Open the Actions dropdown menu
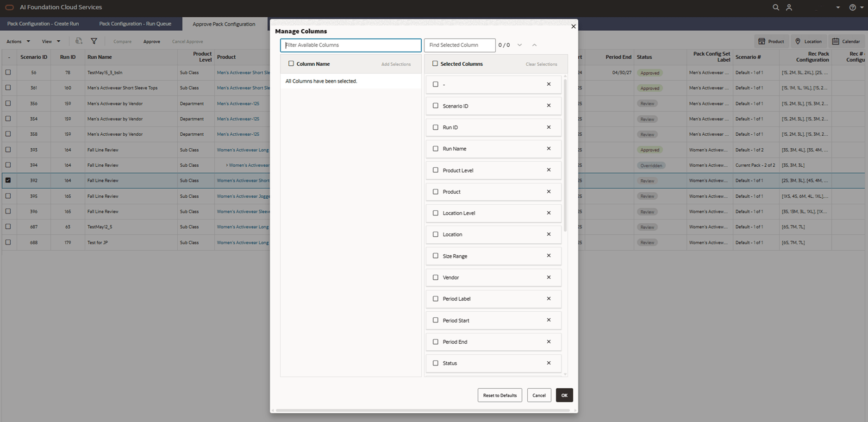This screenshot has width=868, height=422. [18, 41]
